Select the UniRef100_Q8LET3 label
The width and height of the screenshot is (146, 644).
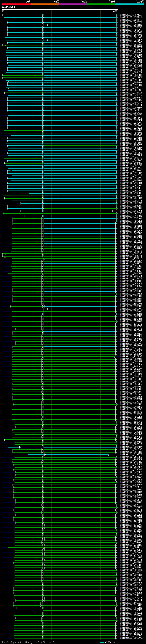[131, 329]
